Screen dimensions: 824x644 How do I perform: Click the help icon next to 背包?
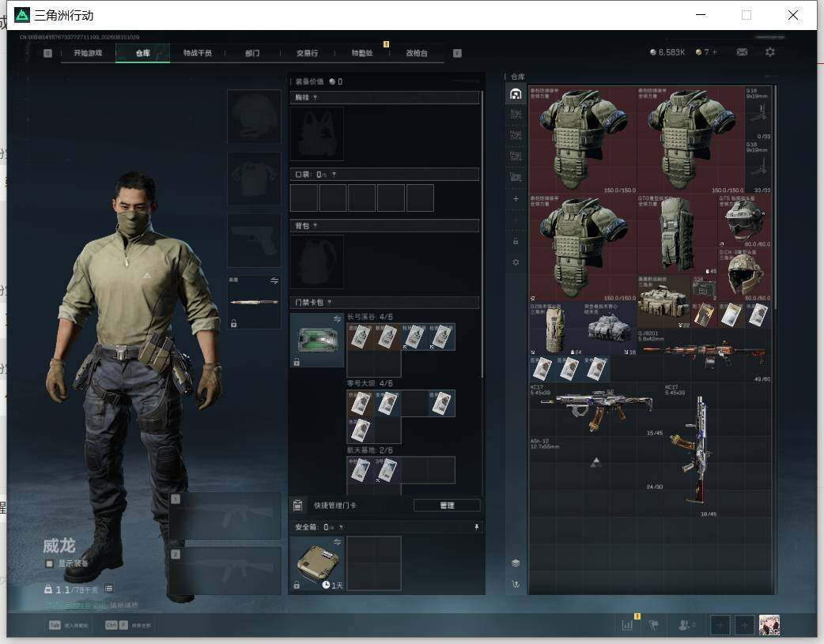tap(315, 225)
